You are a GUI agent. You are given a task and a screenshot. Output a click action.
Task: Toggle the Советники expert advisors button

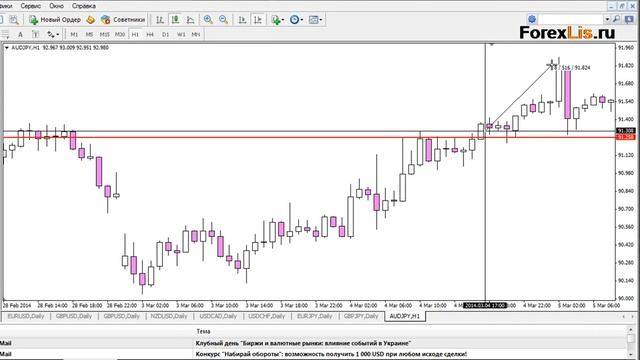[x=123, y=20]
